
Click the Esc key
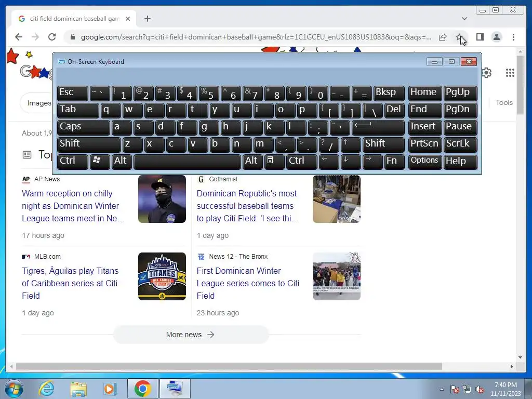coord(73,93)
